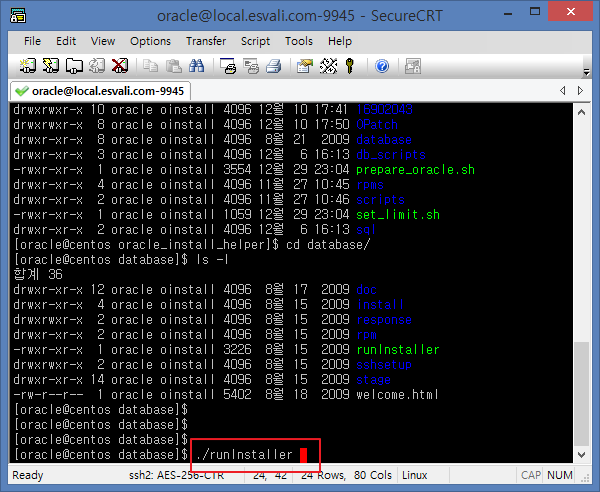Click the CAP indicator in status bar

click(531, 475)
